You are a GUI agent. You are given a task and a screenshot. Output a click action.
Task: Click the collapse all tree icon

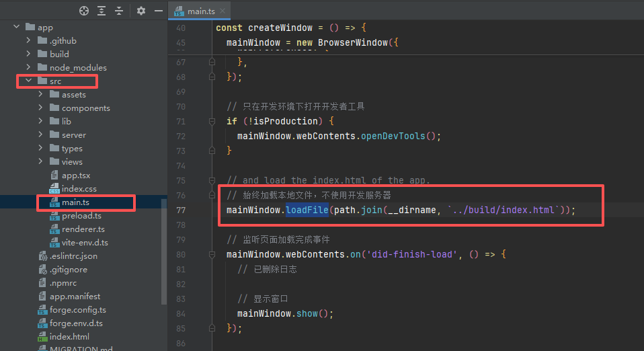[119, 11]
